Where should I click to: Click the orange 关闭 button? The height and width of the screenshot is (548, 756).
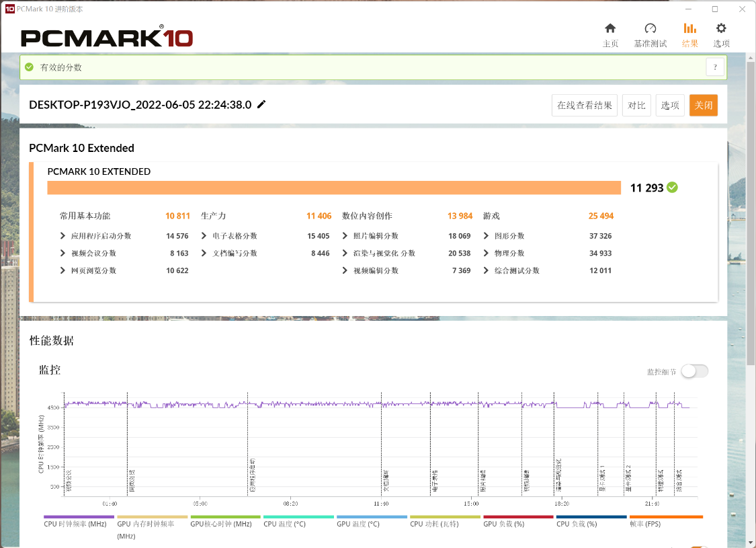tap(704, 105)
